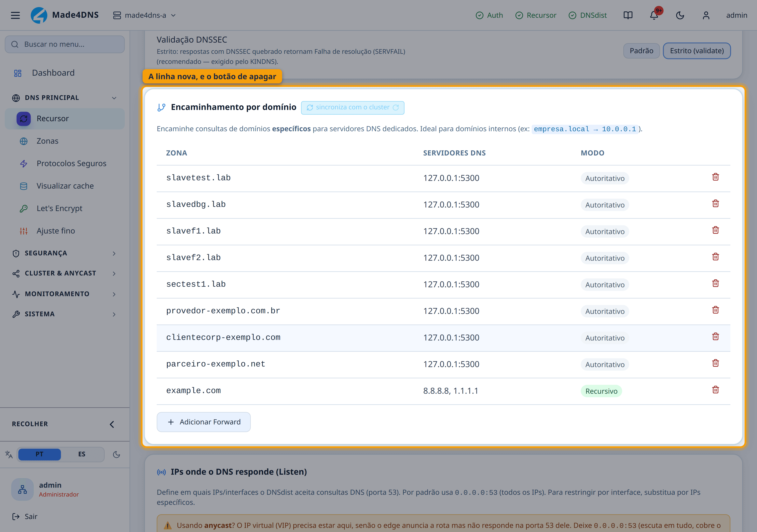This screenshot has height=532, width=757.
Task: Select the provedor-exemplo.com.br zone cell
Action: pos(223,311)
